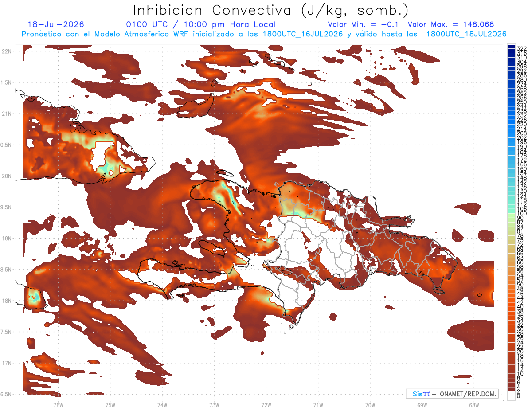Click the WRF forecast description line
The image size is (532, 411).
(264, 34)
